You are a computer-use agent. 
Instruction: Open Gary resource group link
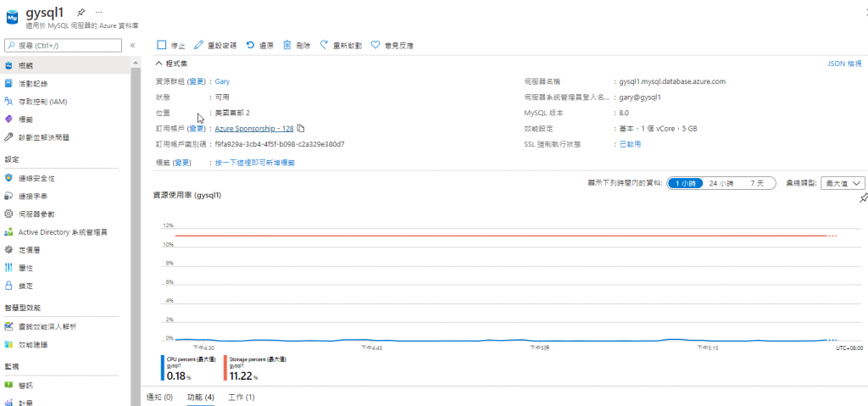pyautogui.click(x=223, y=81)
